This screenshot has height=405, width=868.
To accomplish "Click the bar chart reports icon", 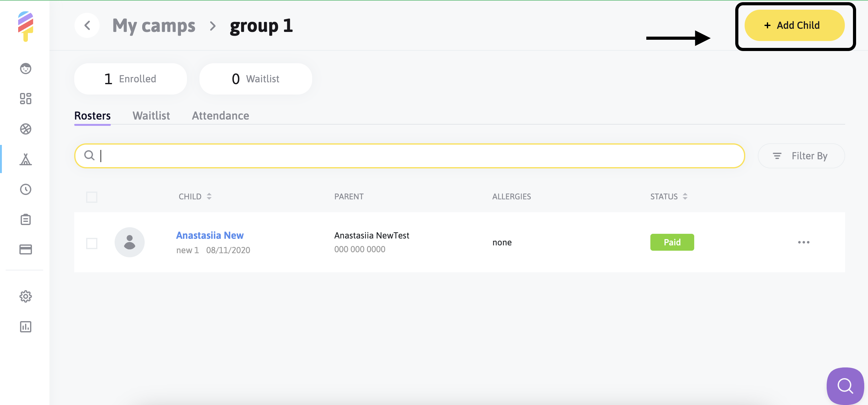I will (x=26, y=326).
